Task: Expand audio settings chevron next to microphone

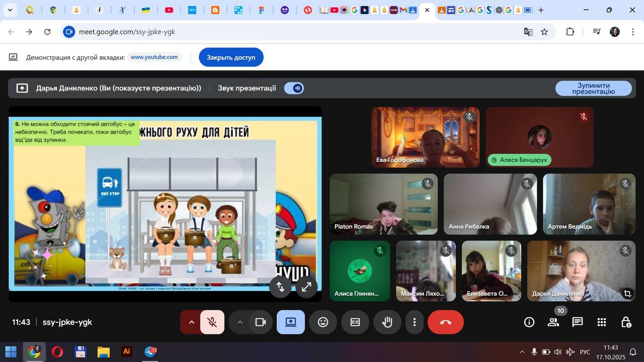Action: 191,322
